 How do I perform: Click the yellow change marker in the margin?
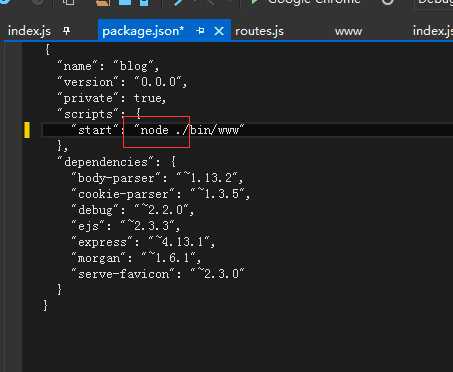click(27, 130)
